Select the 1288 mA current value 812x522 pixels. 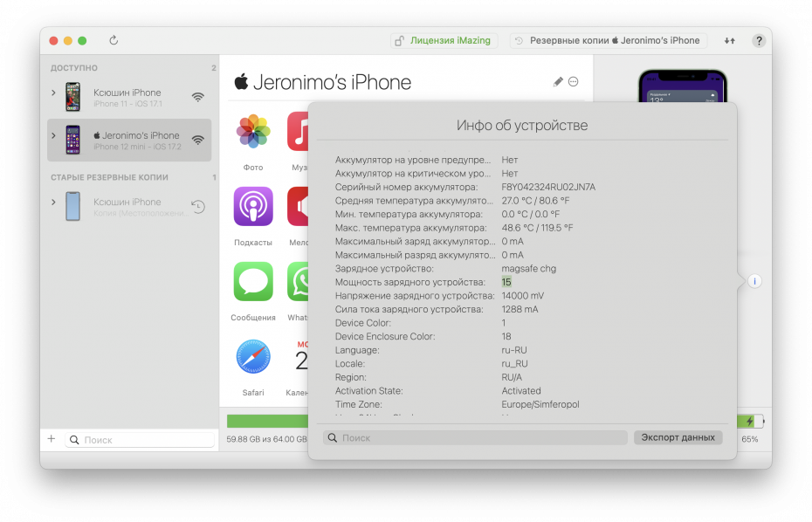tap(520, 309)
